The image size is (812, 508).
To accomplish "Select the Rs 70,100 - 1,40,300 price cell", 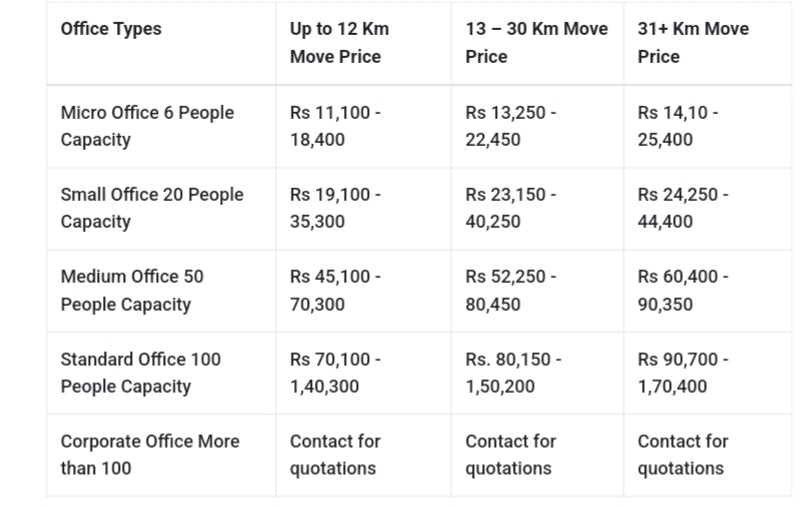I will 335,372.
